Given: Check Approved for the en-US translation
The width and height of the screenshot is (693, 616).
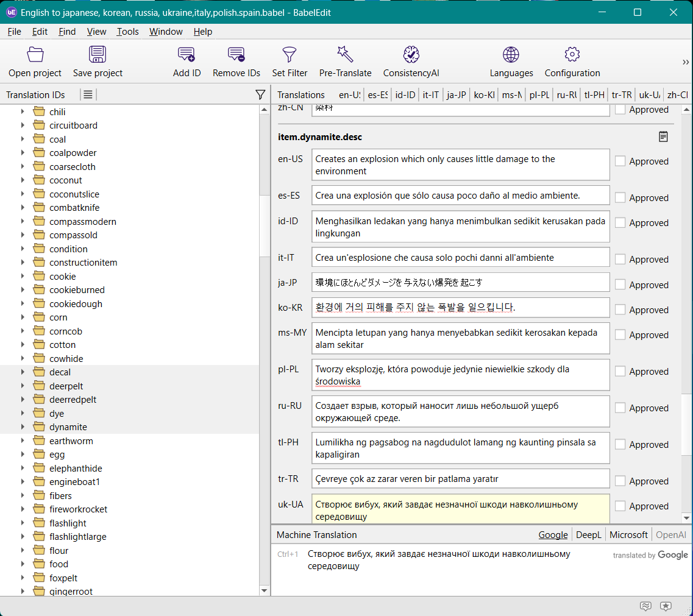Looking at the screenshot, I should [x=620, y=161].
